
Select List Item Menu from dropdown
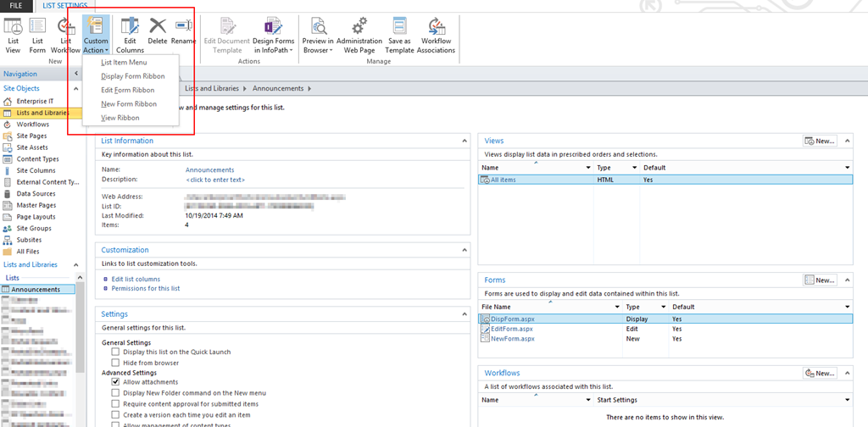coord(124,63)
